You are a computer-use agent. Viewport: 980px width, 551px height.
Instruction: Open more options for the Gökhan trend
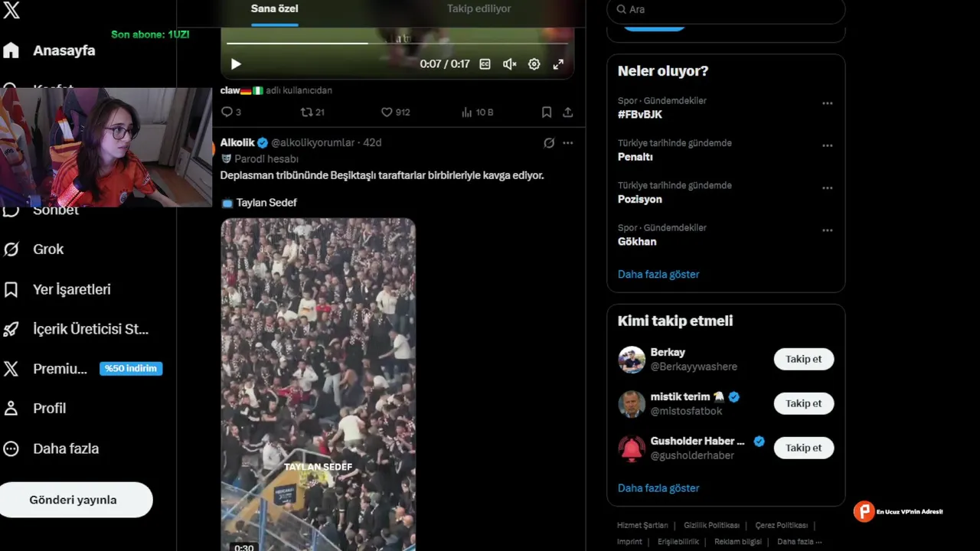[x=828, y=230]
